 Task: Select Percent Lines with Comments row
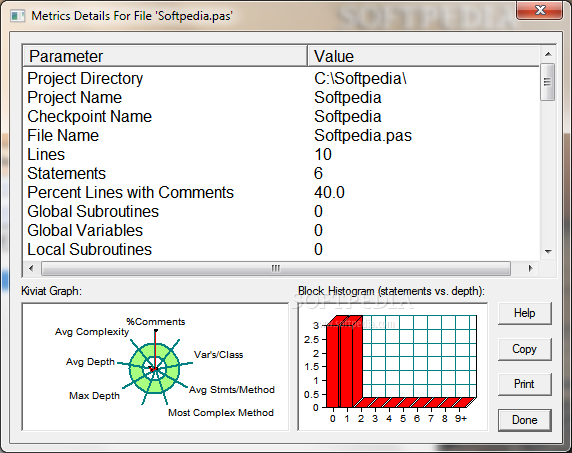point(281,192)
